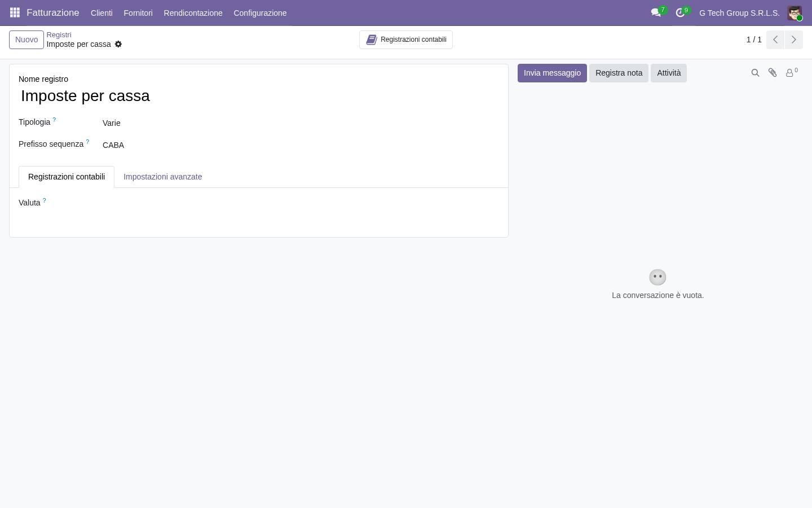The image size is (812, 508).
Task: Show help tooltip next to Prefisso sequenza
Action: [x=87, y=142]
